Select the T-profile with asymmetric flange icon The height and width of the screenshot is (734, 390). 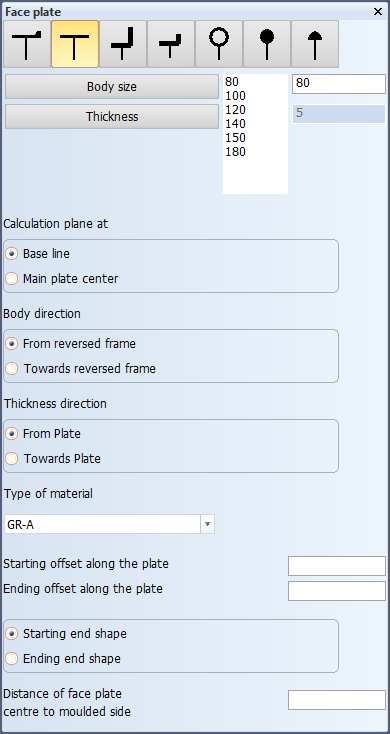tap(27, 44)
